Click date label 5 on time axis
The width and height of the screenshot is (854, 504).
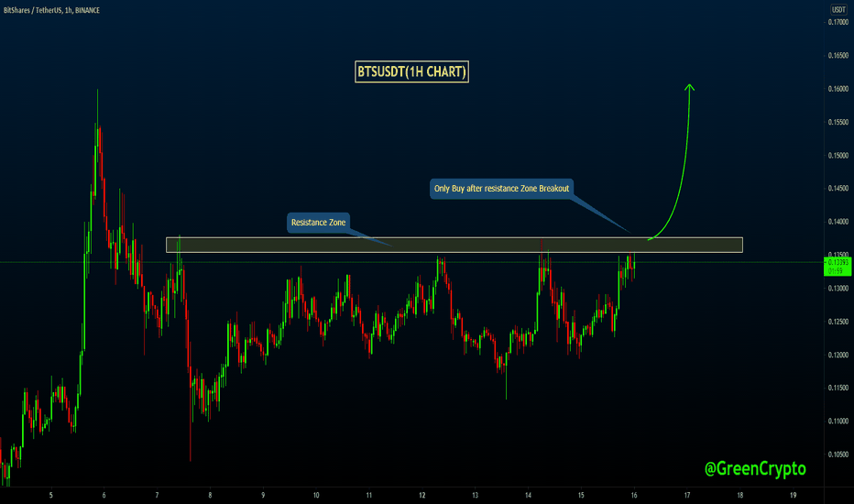pyautogui.click(x=51, y=495)
